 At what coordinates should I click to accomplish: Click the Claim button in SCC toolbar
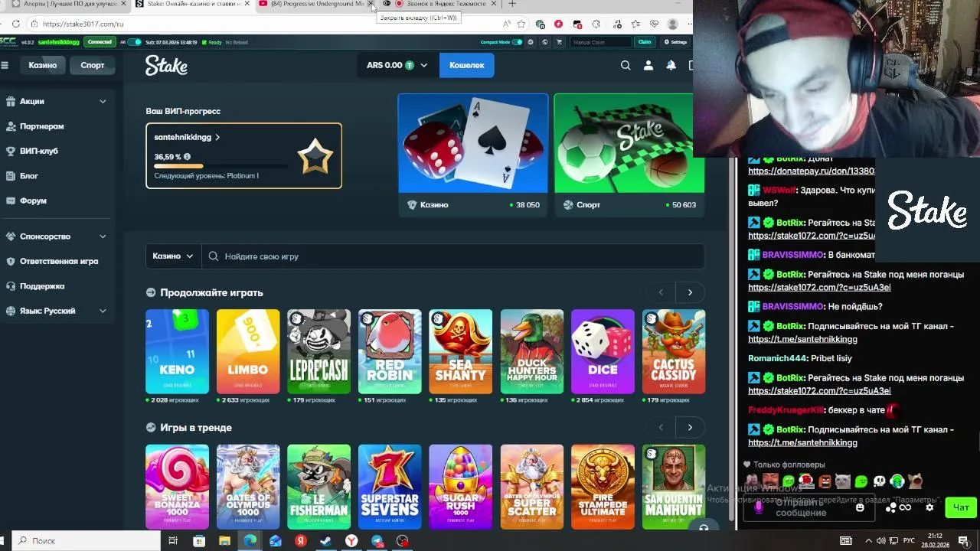645,42
